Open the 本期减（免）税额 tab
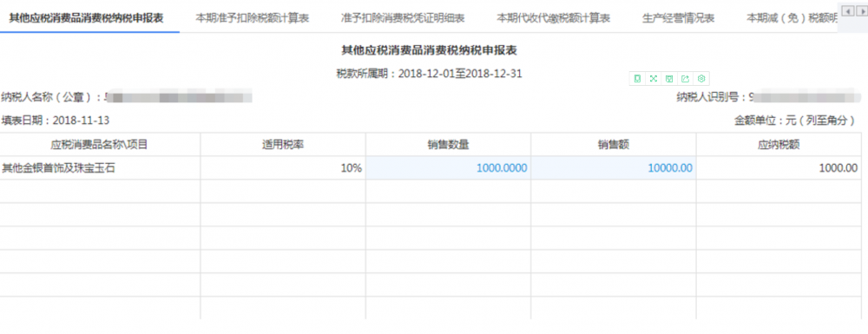868x334 pixels. 792,17
